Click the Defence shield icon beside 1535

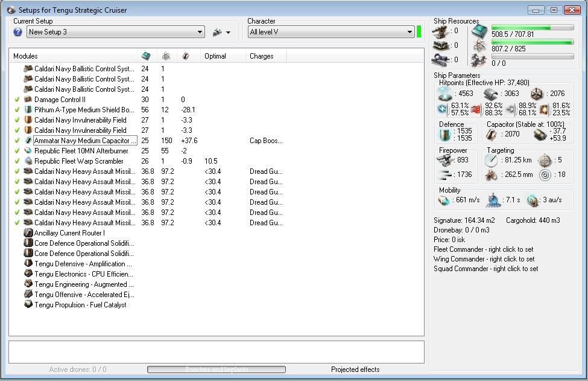[x=444, y=135]
